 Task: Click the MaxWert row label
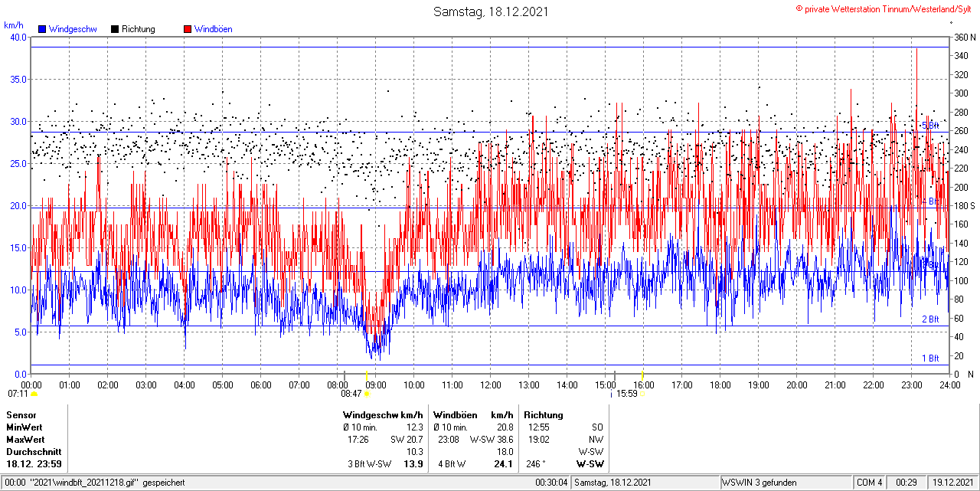coord(24,440)
